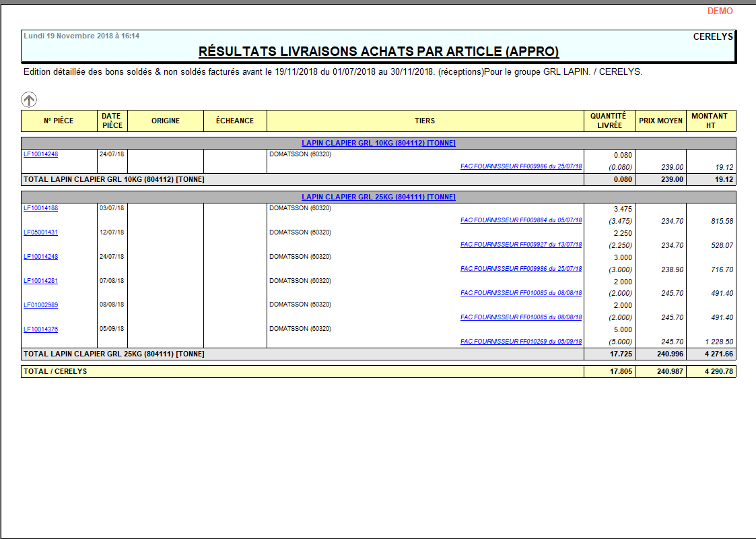Click the N° PIÈCE column header
The image size is (756, 539).
[59, 121]
